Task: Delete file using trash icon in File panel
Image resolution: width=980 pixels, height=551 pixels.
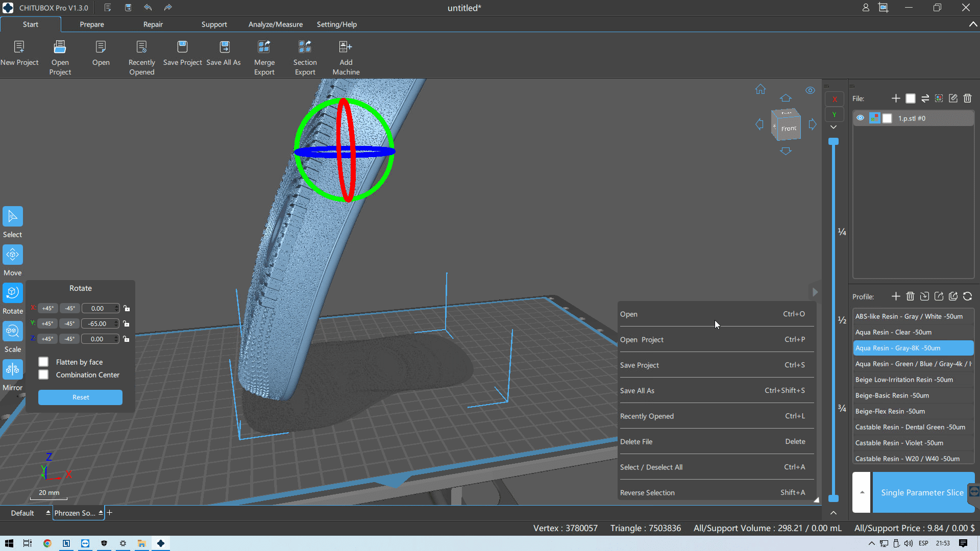Action: pos(967,98)
